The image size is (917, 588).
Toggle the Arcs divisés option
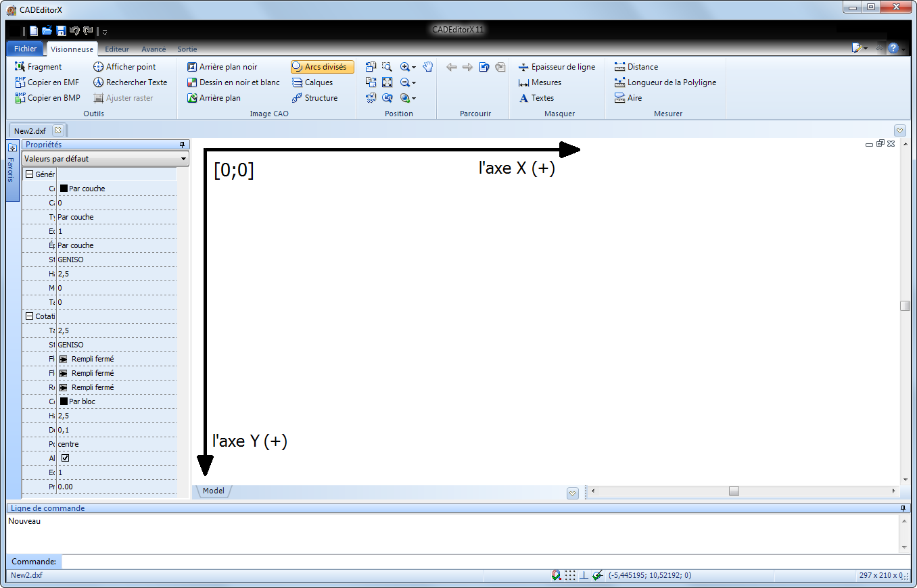323,67
